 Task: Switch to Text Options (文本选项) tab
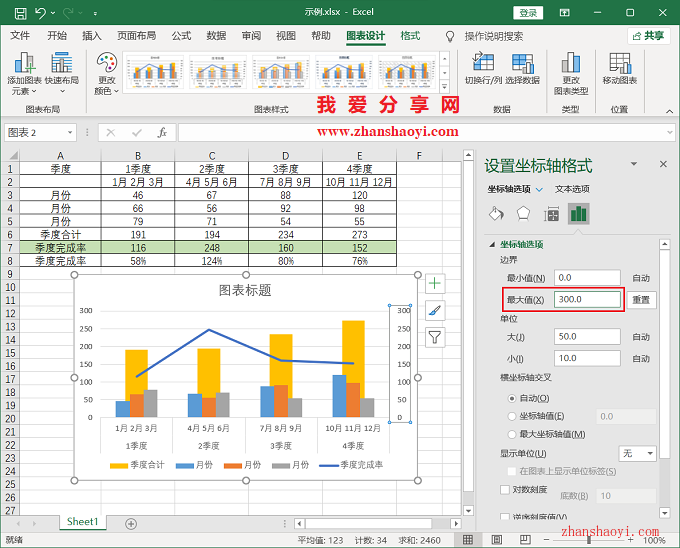click(x=572, y=189)
